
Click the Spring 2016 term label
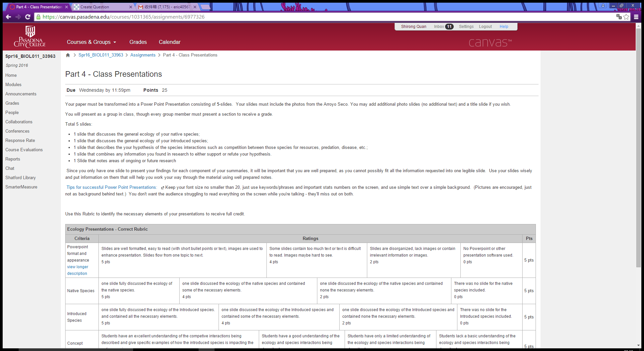pos(17,65)
